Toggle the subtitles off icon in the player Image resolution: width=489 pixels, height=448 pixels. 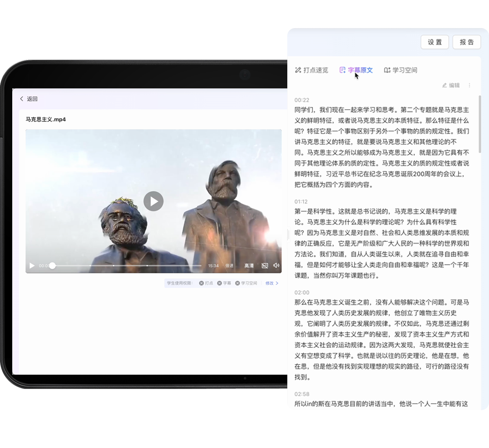tap(265, 266)
